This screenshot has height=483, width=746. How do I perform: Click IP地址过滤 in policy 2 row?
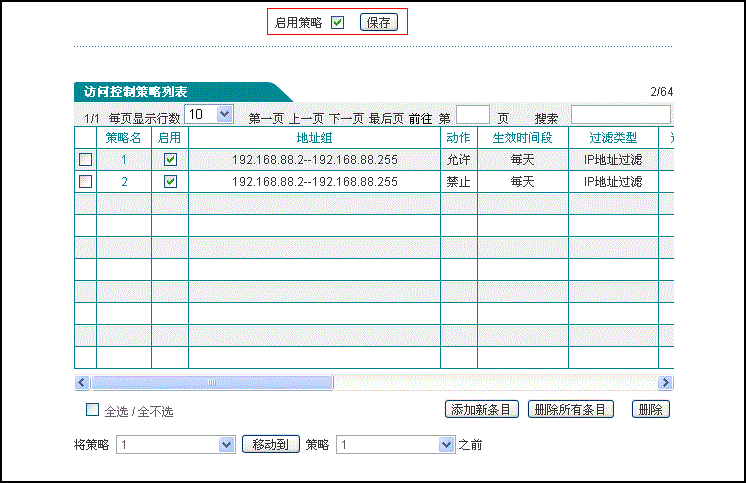tap(613, 181)
